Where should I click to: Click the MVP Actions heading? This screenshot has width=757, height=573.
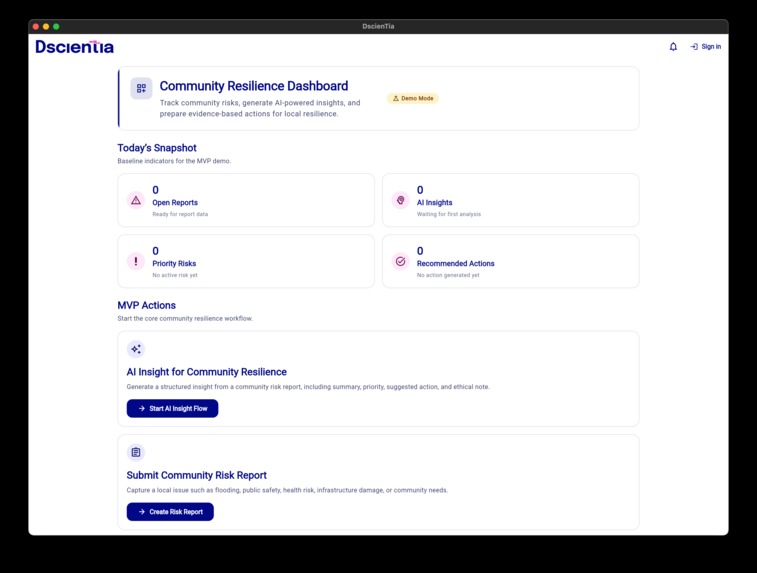146,305
